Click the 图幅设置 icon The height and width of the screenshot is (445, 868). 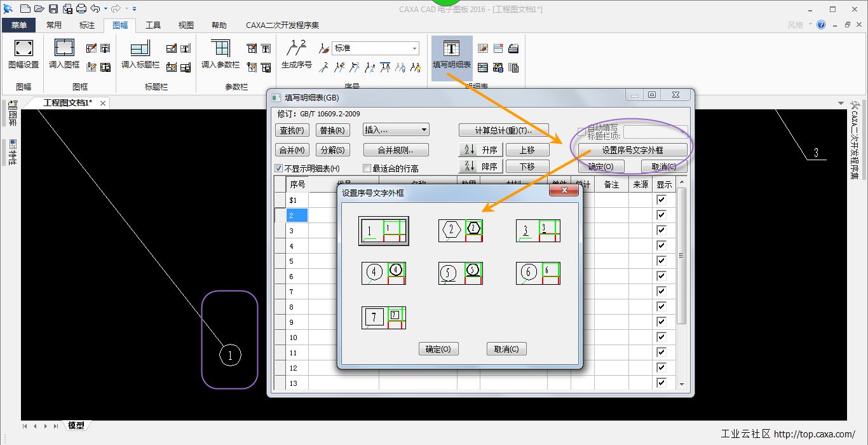[24, 48]
